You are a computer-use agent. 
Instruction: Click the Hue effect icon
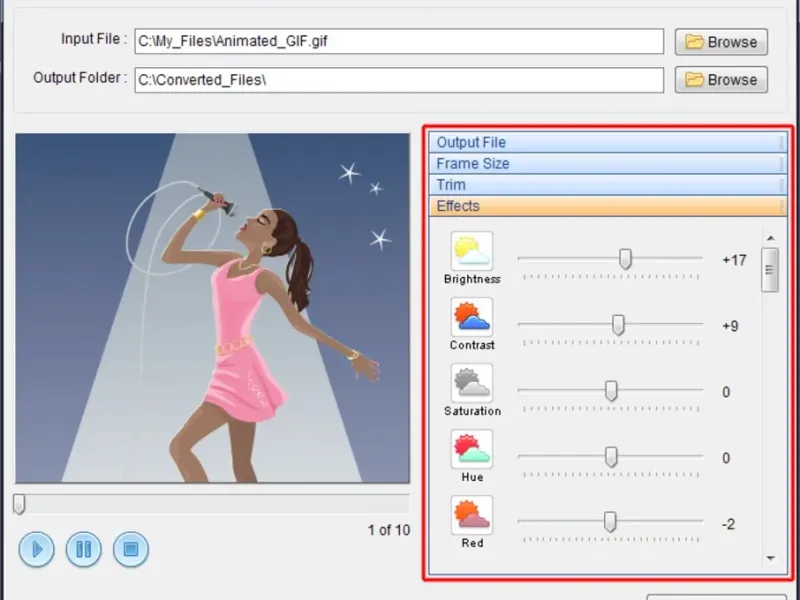[472, 449]
